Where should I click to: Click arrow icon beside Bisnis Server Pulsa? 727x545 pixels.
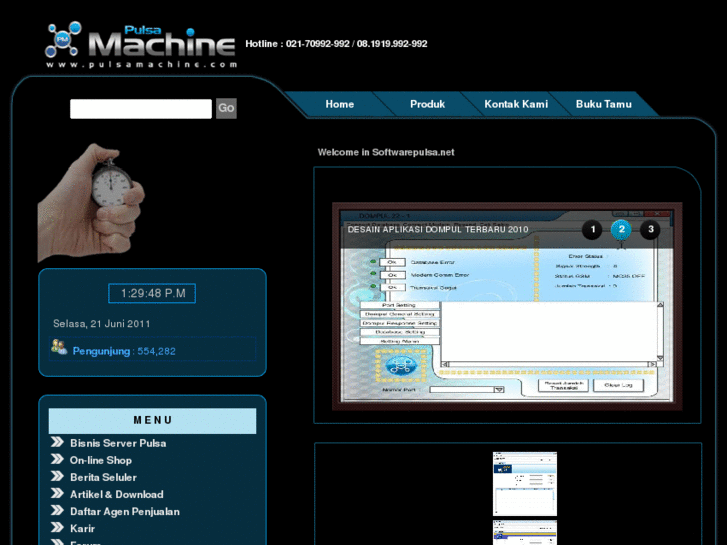[57, 442]
